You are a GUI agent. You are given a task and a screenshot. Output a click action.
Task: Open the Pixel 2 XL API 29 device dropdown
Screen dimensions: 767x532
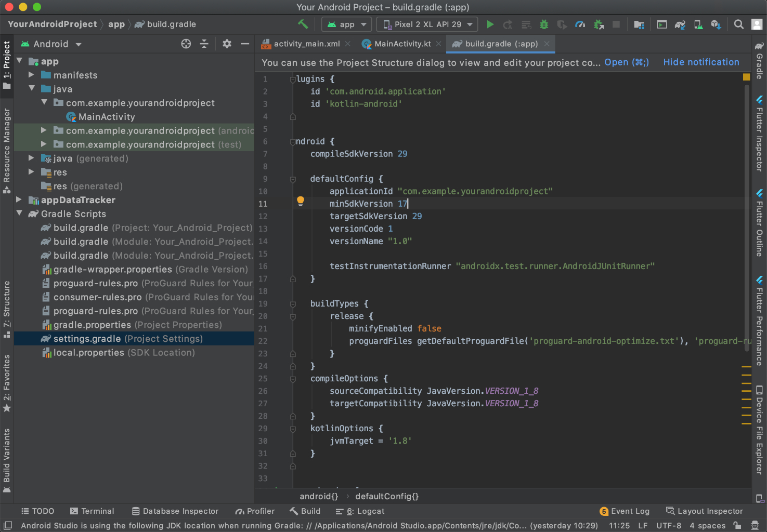click(427, 24)
